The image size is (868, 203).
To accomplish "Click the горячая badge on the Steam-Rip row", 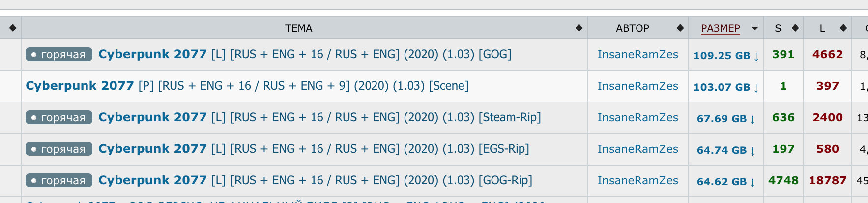I will coord(59,118).
